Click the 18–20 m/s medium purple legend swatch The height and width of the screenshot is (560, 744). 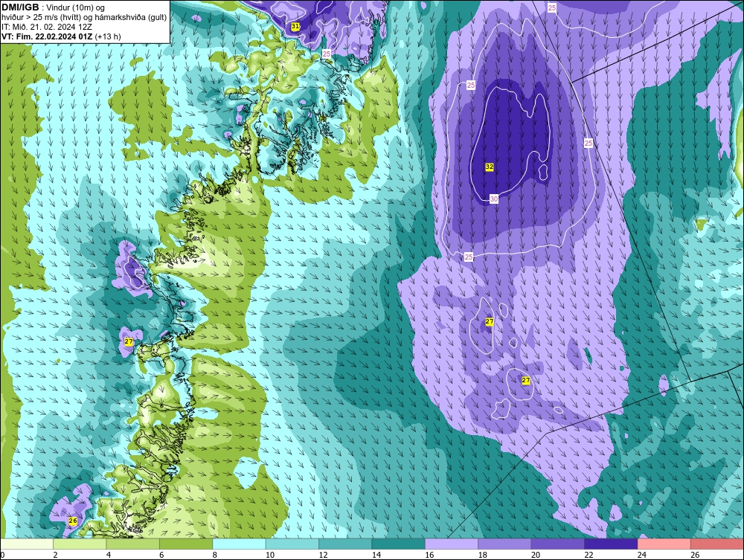click(505, 544)
